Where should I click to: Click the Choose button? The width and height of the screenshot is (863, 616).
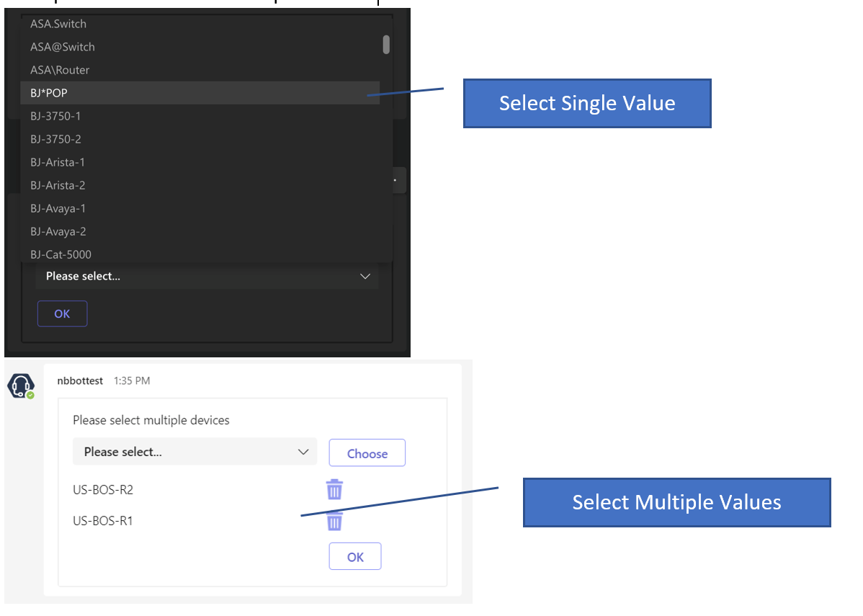367,453
